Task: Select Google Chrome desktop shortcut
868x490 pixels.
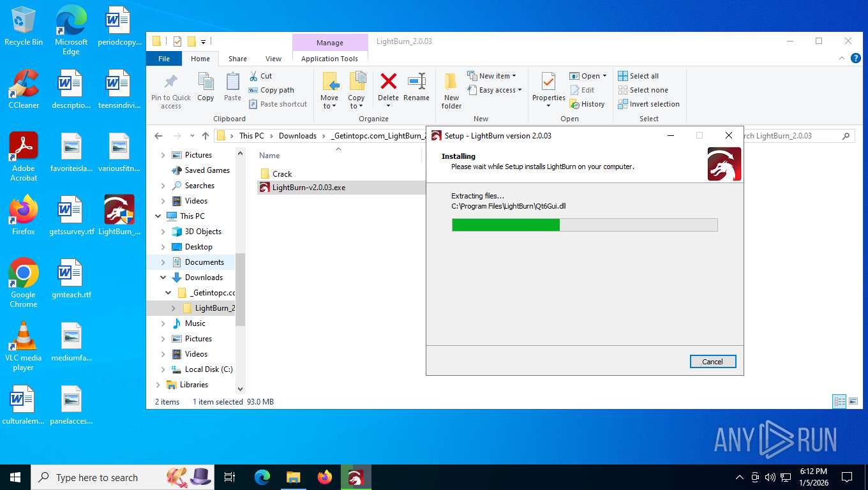Action: (x=24, y=283)
